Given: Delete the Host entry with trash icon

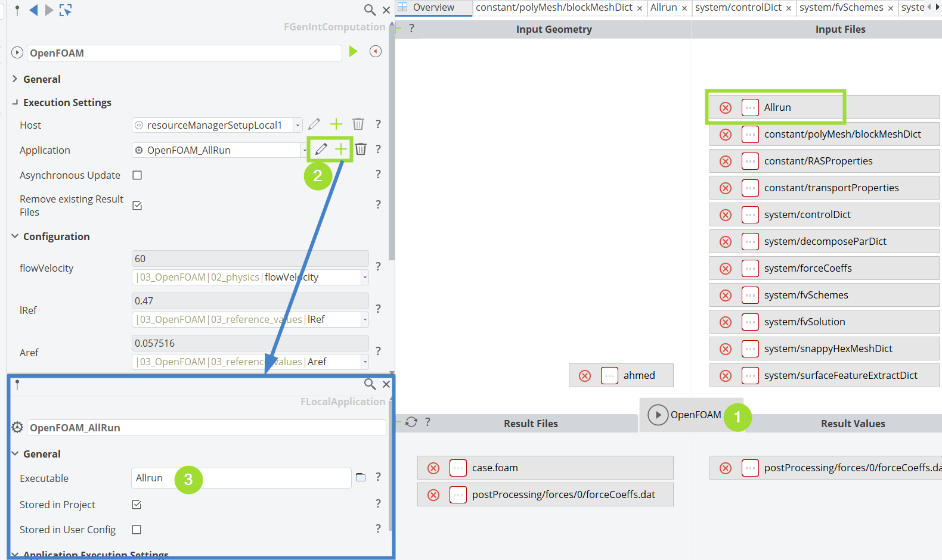Looking at the screenshot, I should pyautogui.click(x=358, y=124).
